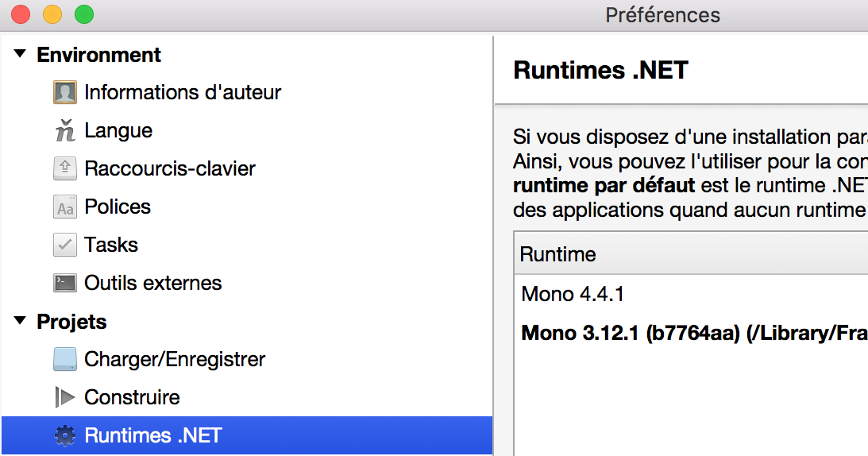Open the Langue preferences page
Screen dimensions: 868x456
[118, 131]
